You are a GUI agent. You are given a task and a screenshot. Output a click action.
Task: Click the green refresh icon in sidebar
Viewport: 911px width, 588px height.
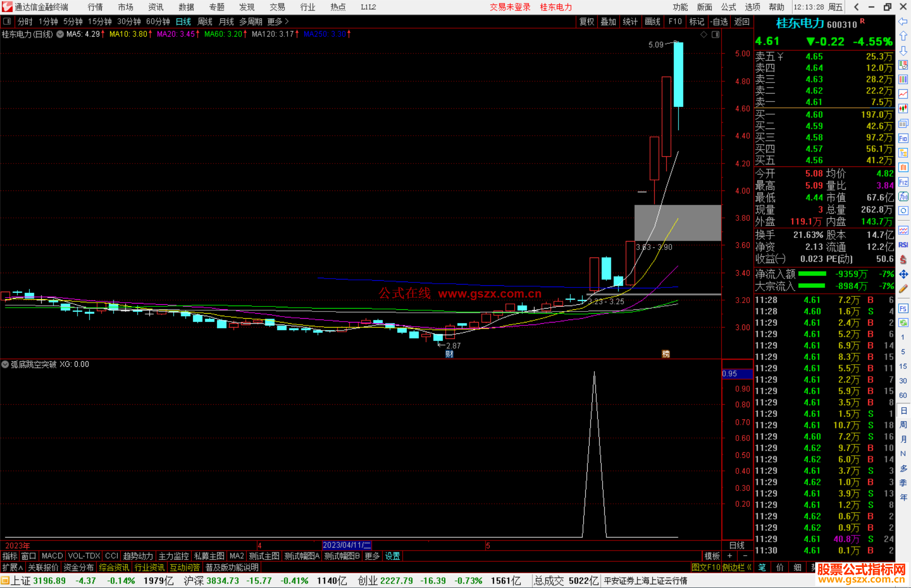pyautogui.click(x=903, y=323)
